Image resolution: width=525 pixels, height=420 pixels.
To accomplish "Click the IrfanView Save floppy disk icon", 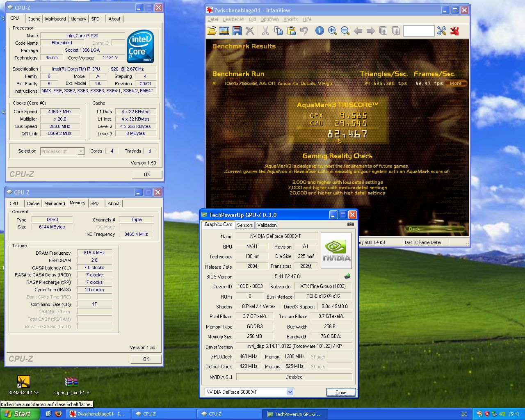I will click(237, 31).
